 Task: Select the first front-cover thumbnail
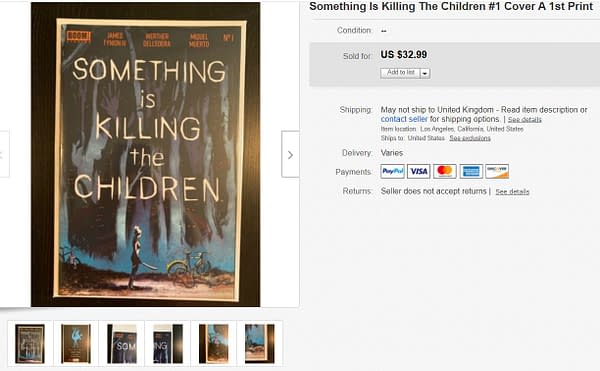(30, 343)
